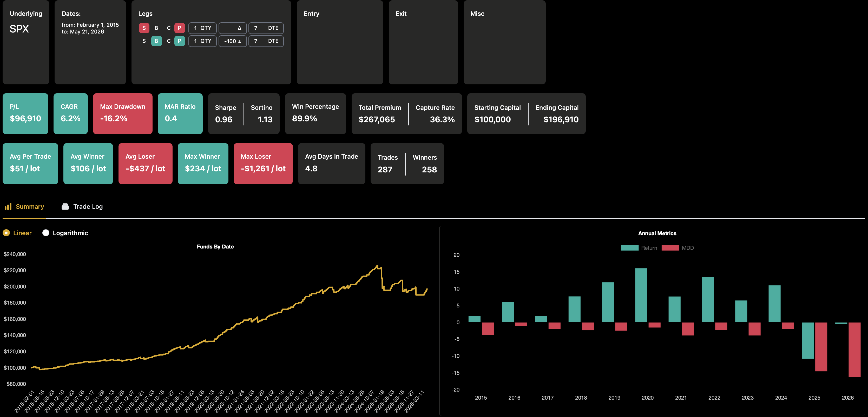Click the MAR Ratio 0.4 card

click(x=180, y=114)
